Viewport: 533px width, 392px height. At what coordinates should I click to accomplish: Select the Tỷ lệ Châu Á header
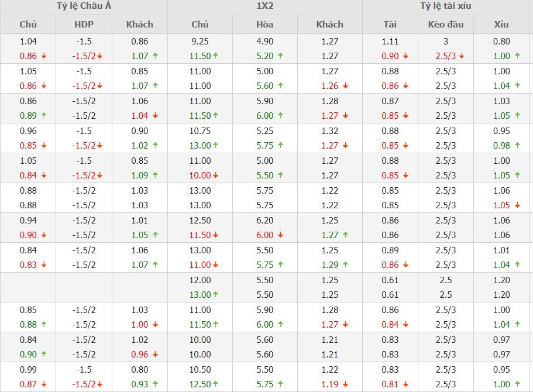click(84, 6)
